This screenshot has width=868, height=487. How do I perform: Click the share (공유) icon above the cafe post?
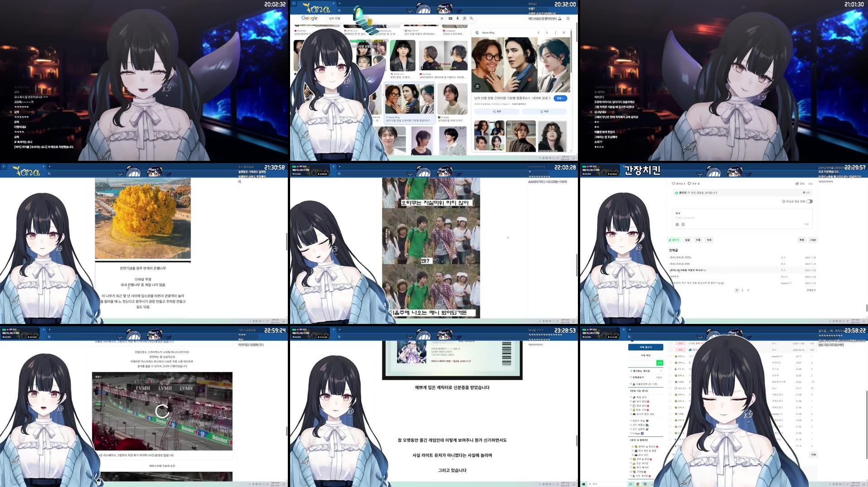click(x=797, y=183)
